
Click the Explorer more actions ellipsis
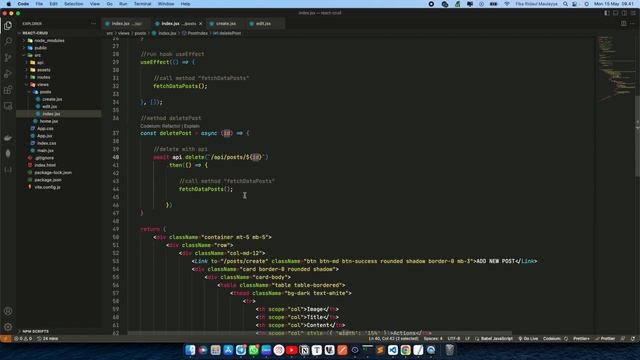tap(93, 24)
